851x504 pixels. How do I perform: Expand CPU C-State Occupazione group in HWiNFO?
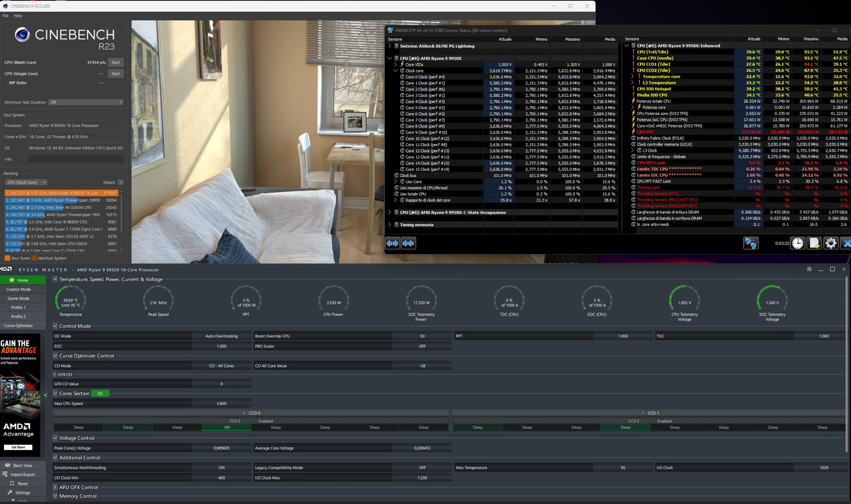390,212
